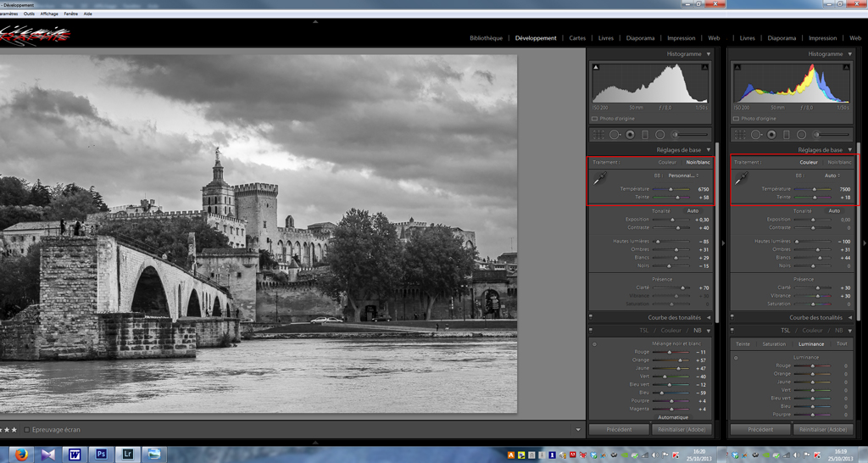The width and height of the screenshot is (868, 463).
Task: Switch to Lightroom taskbar icon
Action: (x=128, y=455)
